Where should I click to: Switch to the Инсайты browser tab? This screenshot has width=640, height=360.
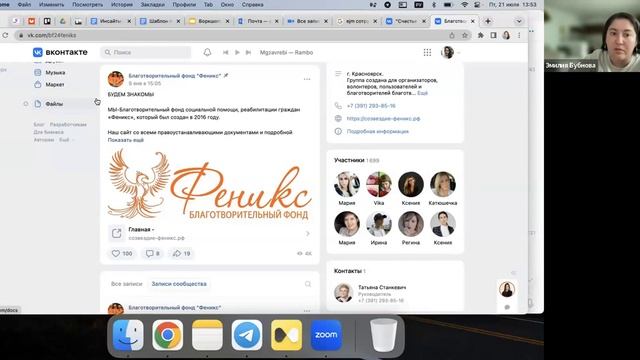[x=111, y=21]
